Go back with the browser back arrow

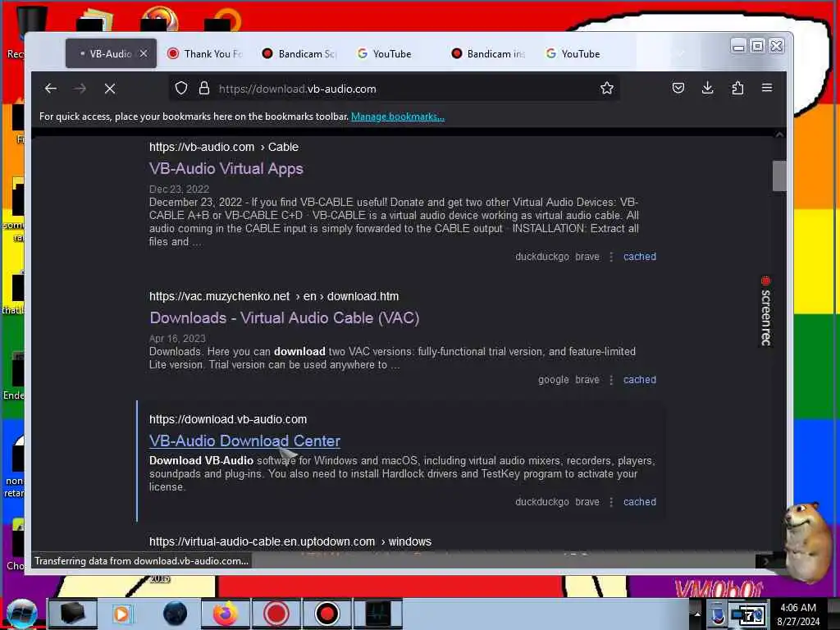pyautogui.click(x=51, y=89)
